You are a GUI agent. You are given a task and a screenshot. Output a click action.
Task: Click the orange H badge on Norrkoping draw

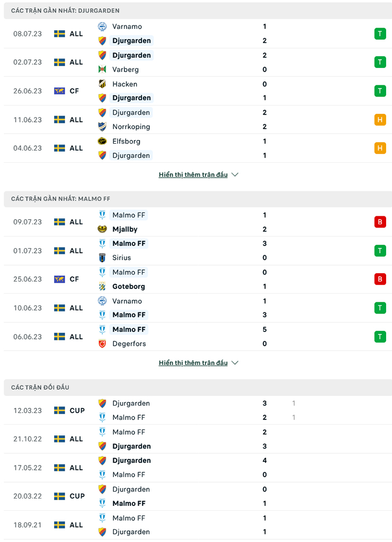[x=380, y=119]
